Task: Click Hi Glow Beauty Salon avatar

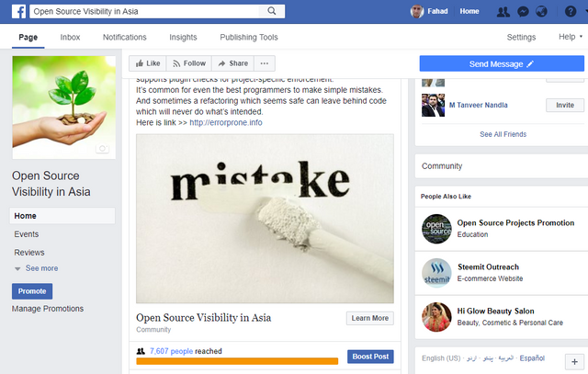Action: tap(436, 317)
